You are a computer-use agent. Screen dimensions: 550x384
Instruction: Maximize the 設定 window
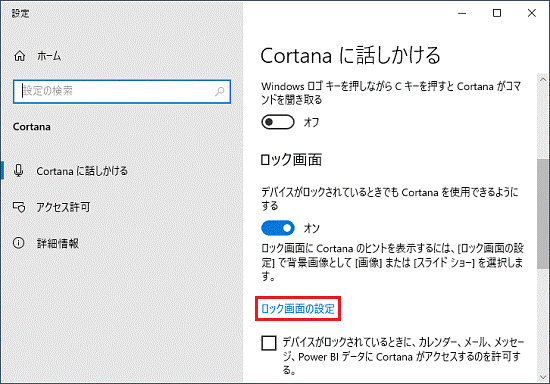[x=497, y=13]
